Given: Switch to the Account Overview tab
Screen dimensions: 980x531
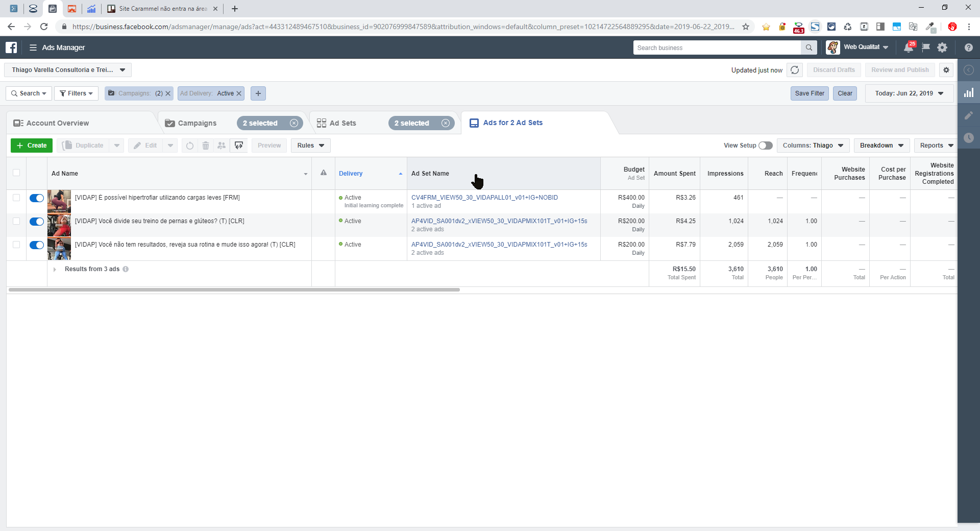Looking at the screenshot, I should [57, 123].
